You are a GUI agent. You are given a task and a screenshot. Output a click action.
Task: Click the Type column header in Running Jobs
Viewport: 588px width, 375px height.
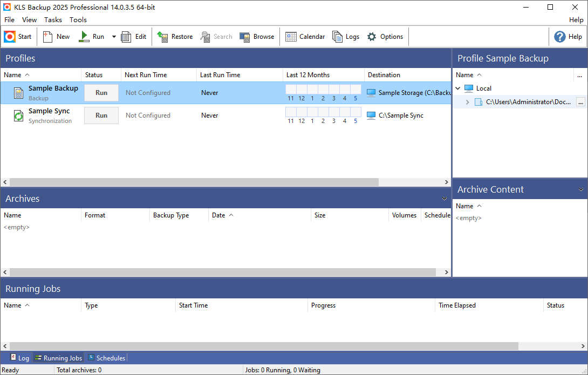pyautogui.click(x=128, y=305)
